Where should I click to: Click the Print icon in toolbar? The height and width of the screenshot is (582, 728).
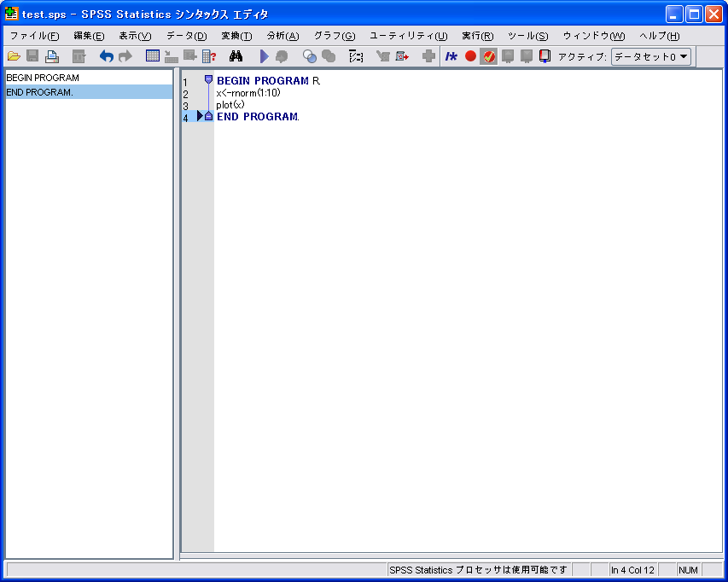pos(52,56)
